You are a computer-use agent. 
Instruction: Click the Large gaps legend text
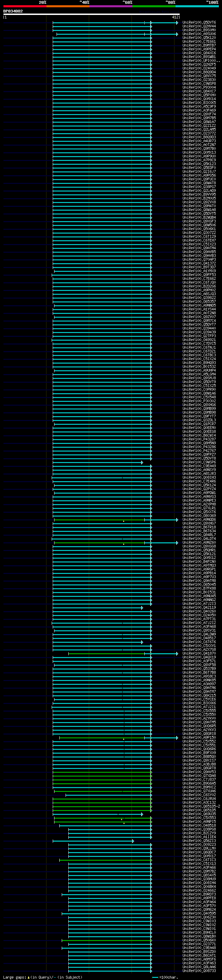(x=43, y=977)
